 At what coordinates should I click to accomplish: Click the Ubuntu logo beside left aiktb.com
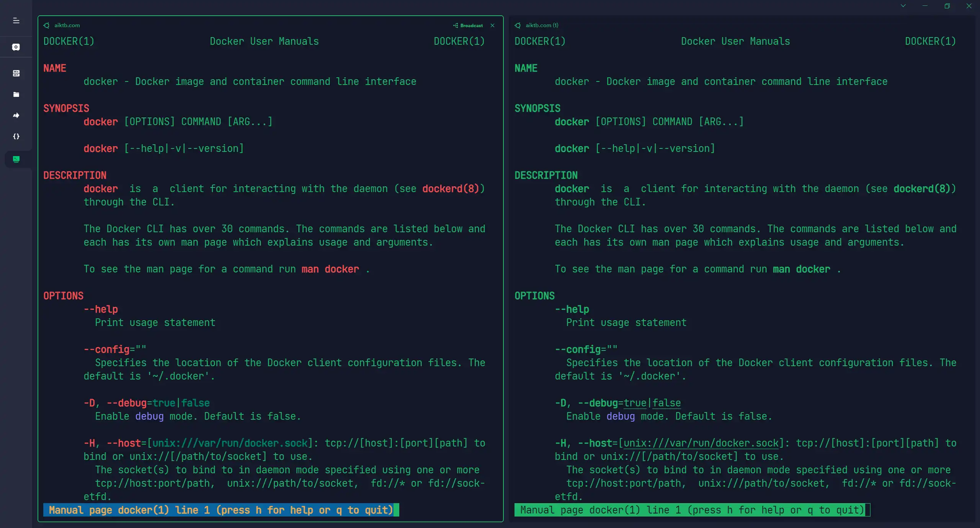47,25
